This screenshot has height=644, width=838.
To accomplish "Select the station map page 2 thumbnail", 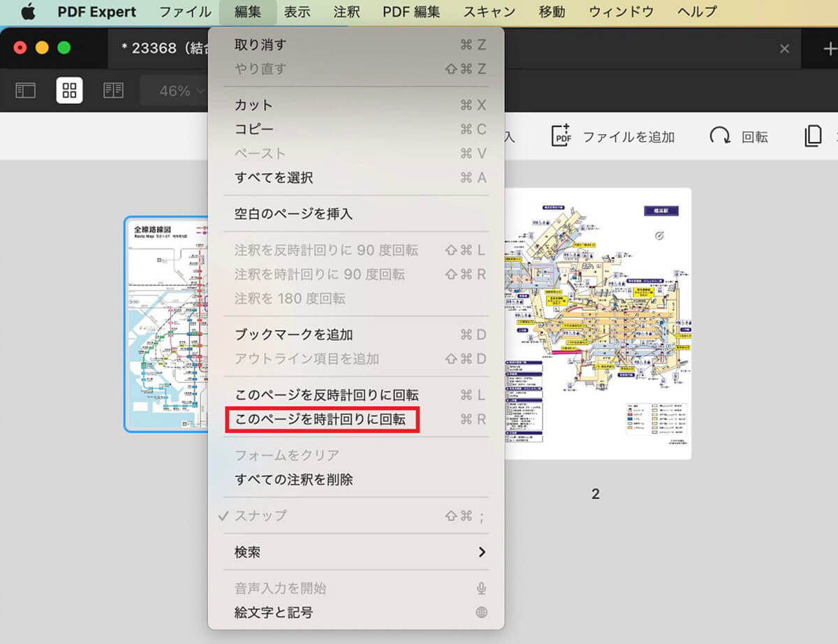I will pos(598,323).
